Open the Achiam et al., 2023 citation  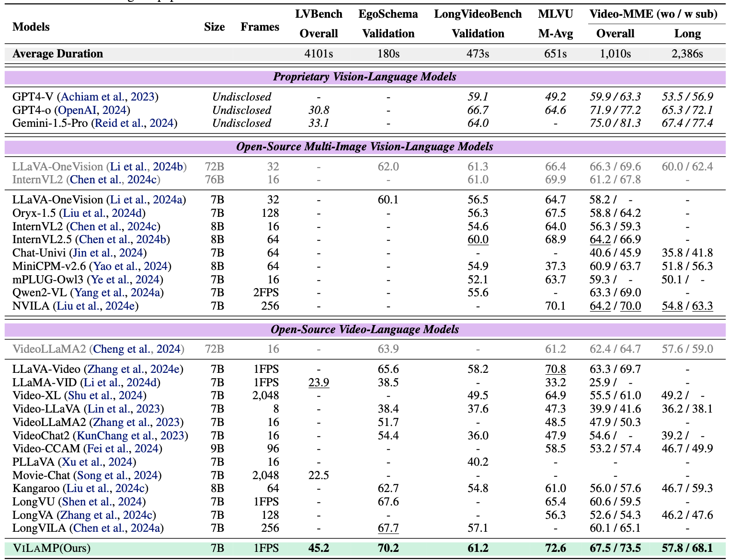[x=110, y=97]
